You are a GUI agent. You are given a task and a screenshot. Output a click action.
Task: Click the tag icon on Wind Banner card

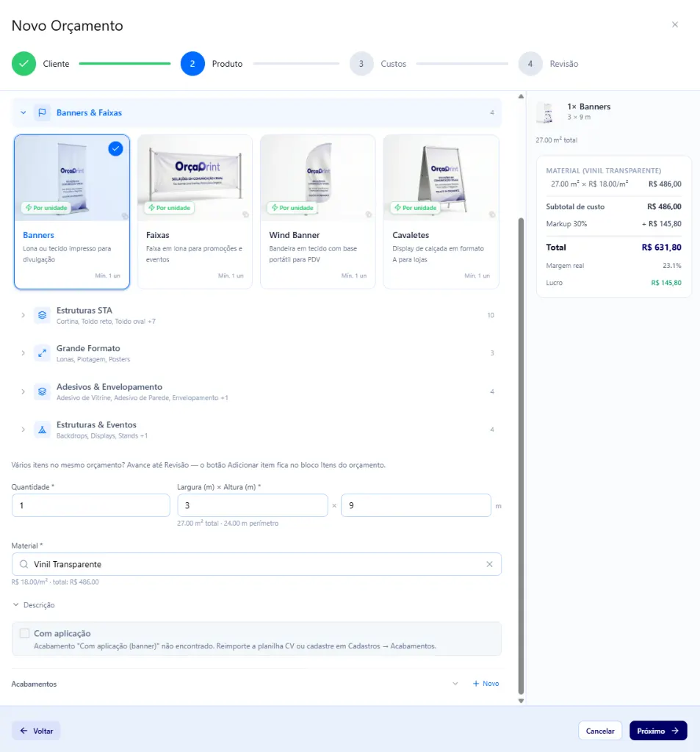click(369, 214)
